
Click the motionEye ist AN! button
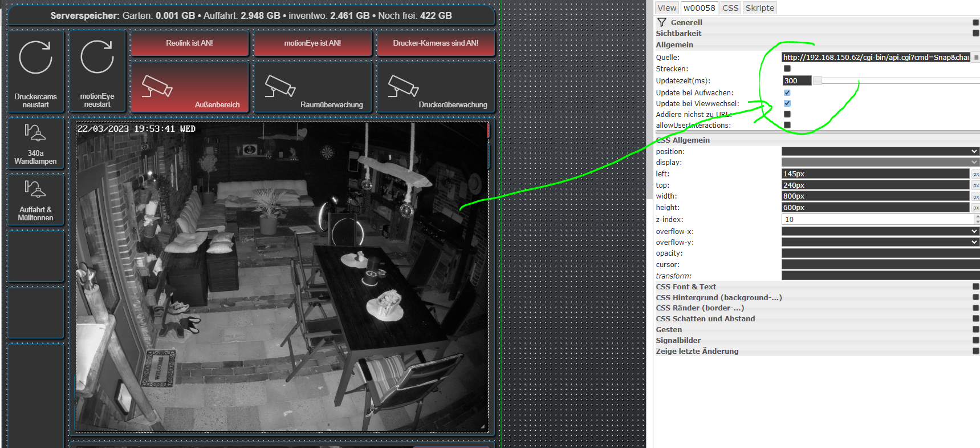pos(312,43)
